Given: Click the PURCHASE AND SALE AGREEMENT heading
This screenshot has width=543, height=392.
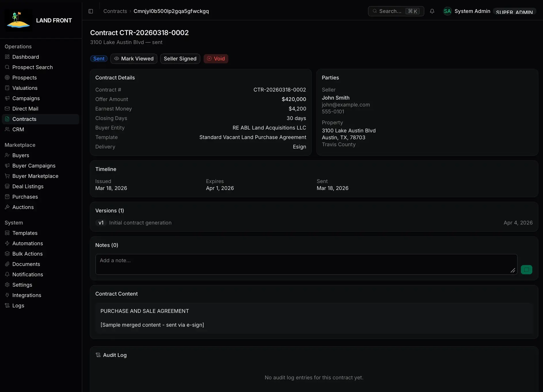Looking at the screenshot, I should pos(145,311).
